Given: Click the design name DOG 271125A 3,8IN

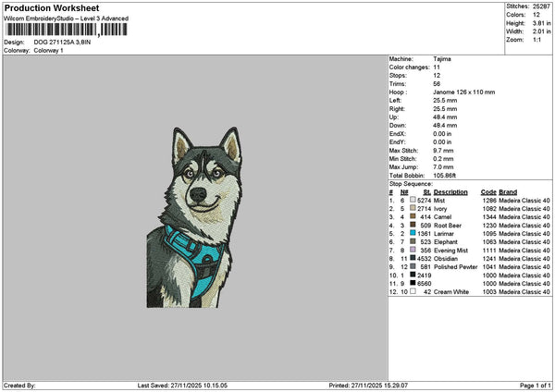Looking at the screenshot, I should click(x=62, y=43).
